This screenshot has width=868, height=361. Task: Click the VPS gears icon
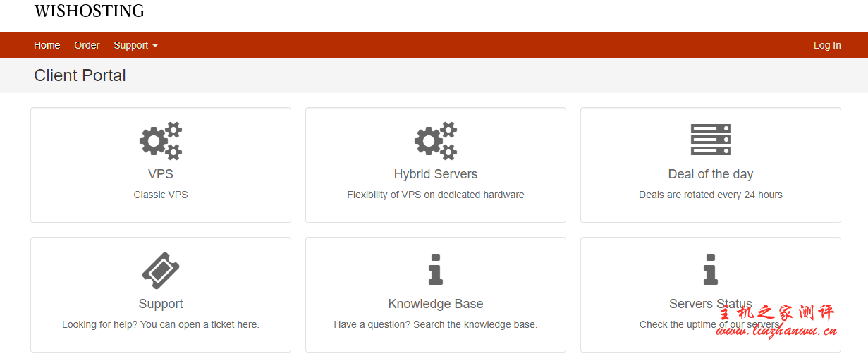pyautogui.click(x=161, y=140)
